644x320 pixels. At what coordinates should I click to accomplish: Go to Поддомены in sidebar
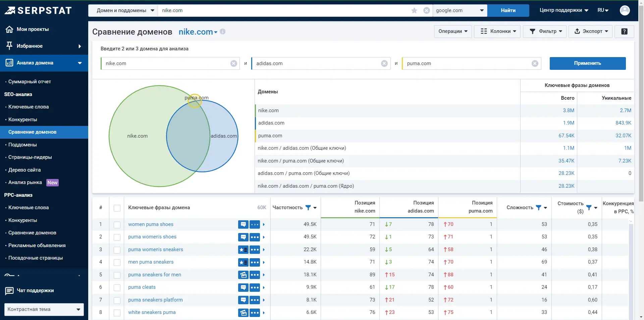[22, 145]
